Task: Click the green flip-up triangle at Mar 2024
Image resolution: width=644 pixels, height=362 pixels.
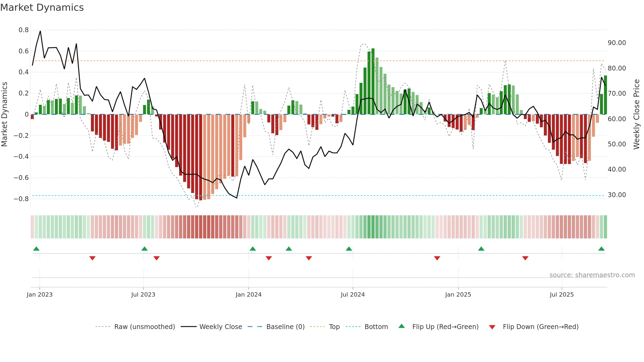Action: click(289, 249)
